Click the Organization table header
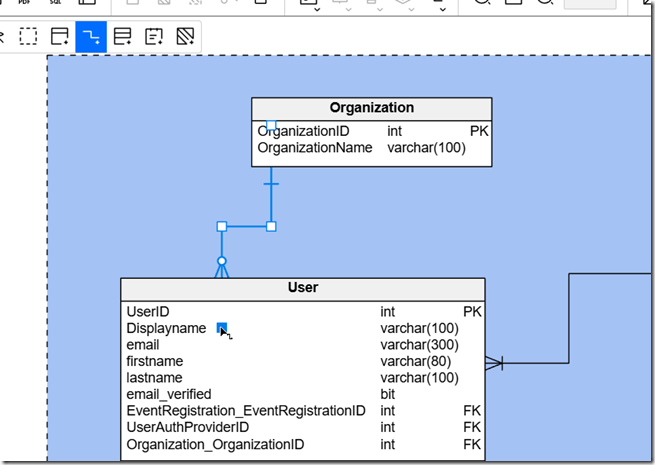 click(x=371, y=108)
